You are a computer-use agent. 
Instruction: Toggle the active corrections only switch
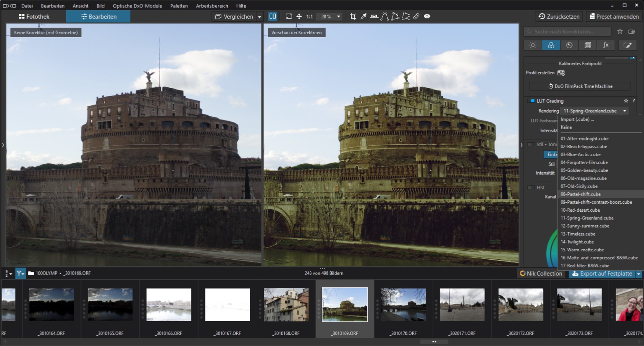[631, 32]
